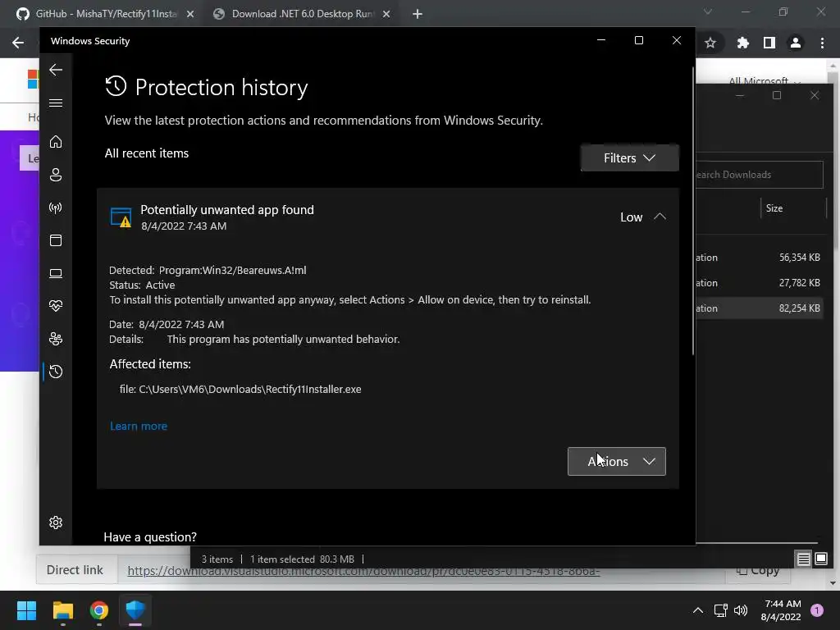The width and height of the screenshot is (840, 630).
Task: Open Account protection sidebar icon
Action: (x=56, y=175)
